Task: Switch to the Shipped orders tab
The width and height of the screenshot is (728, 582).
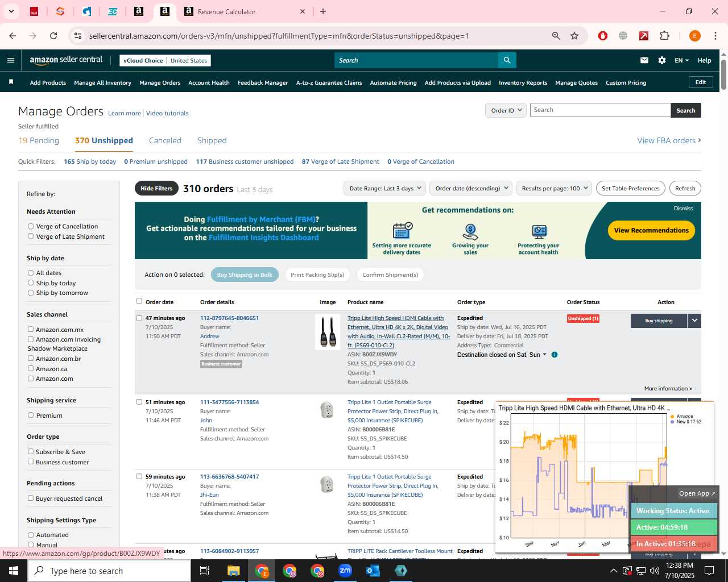Action: point(212,141)
